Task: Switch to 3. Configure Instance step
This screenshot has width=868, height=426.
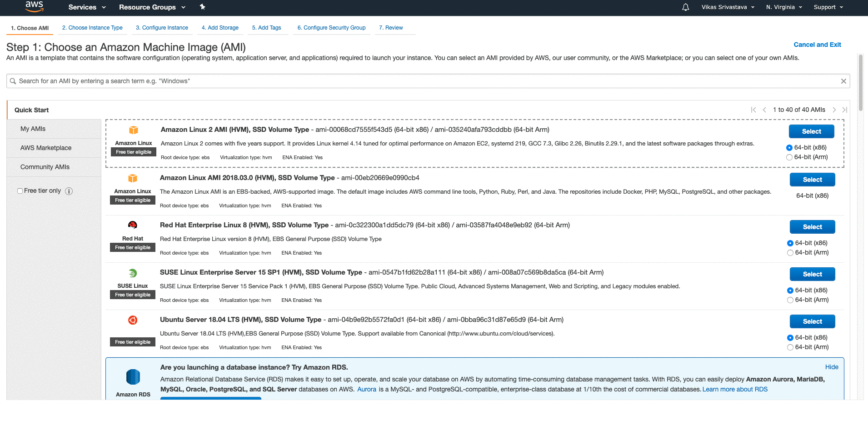Action: tap(162, 28)
